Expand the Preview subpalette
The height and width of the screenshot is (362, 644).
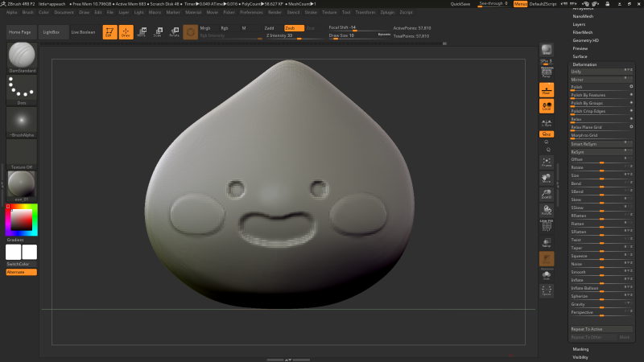[x=580, y=48]
